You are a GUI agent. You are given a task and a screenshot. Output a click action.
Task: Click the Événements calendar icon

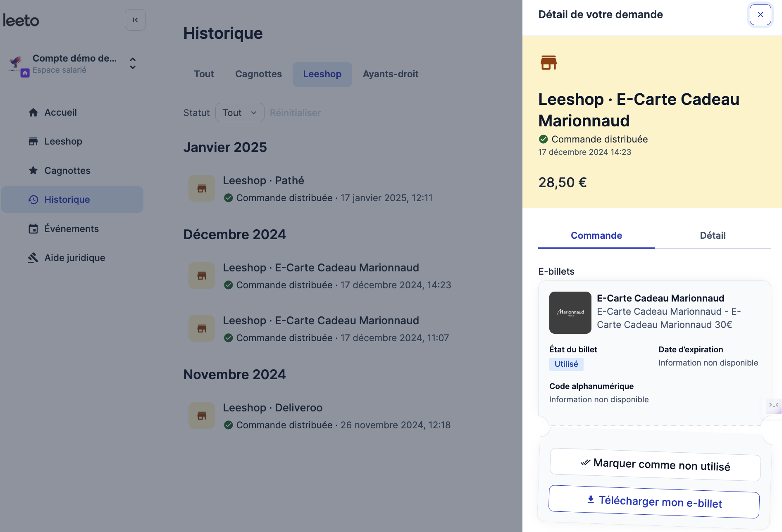[x=33, y=229]
